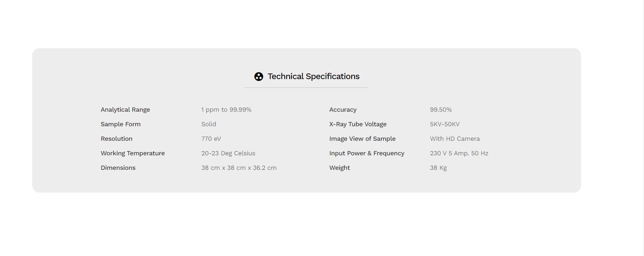Click the With HD Camera value
The width and height of the screenshot is (644, 256).
pyautogui.click(x=455, y=139)
